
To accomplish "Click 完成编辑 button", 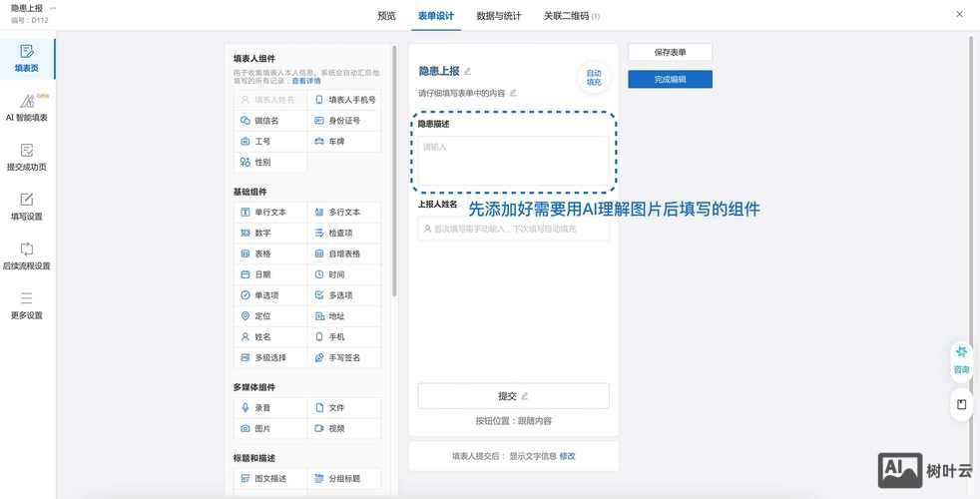I will [x=670, y=80].
